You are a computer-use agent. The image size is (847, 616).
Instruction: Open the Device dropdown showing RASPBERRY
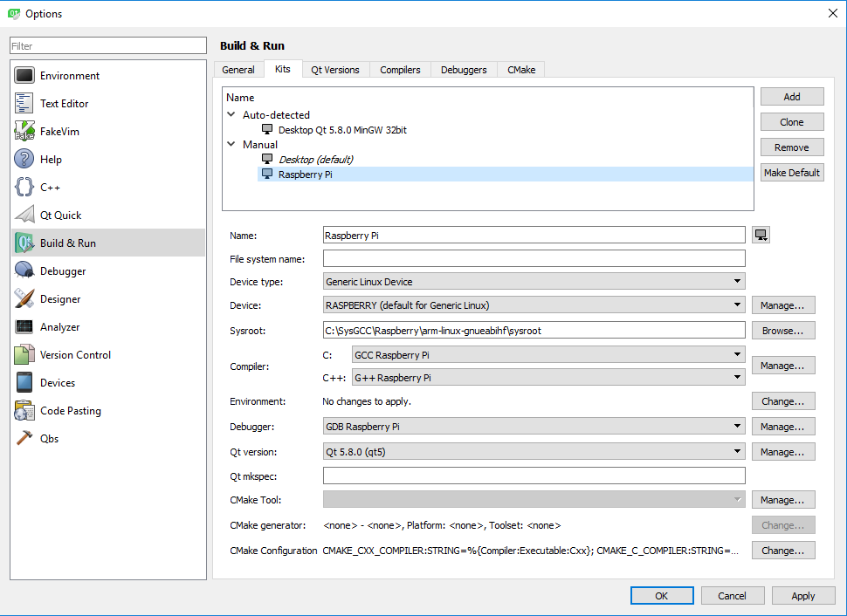(x=534, y=305)
